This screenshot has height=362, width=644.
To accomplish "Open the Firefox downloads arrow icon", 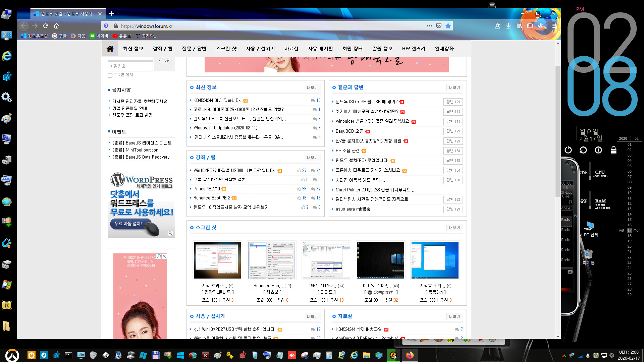I will (508, 26).
